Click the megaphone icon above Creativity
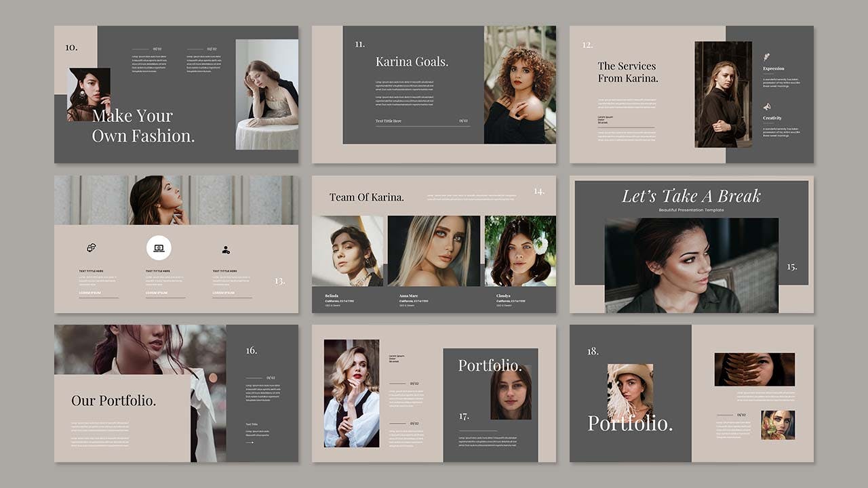The image size is (868, 488). pos(767,107)
